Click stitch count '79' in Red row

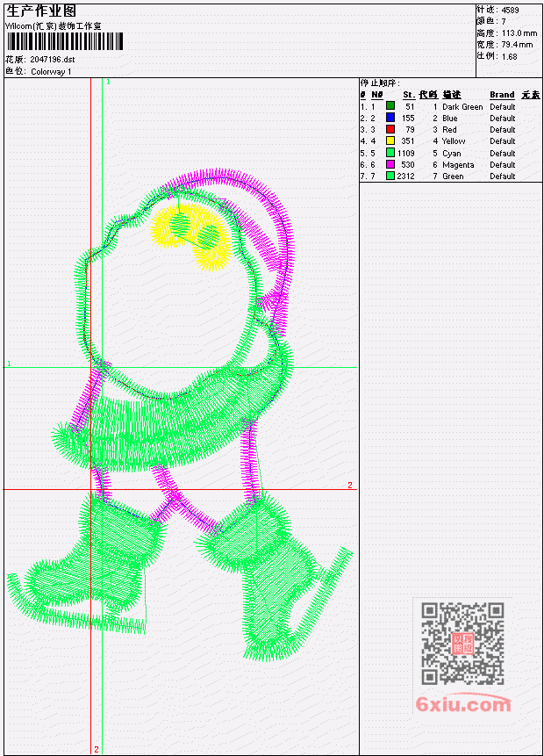pos(410,130)
